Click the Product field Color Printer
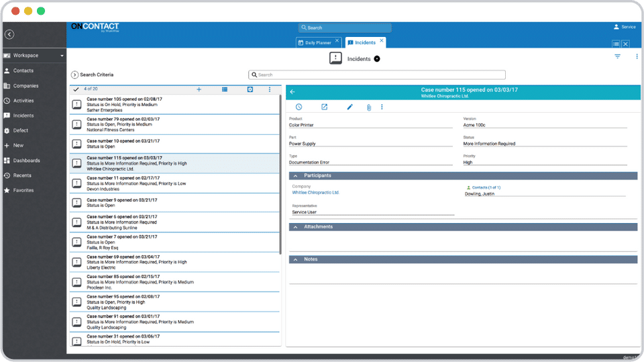 click(x=370, y=125)
